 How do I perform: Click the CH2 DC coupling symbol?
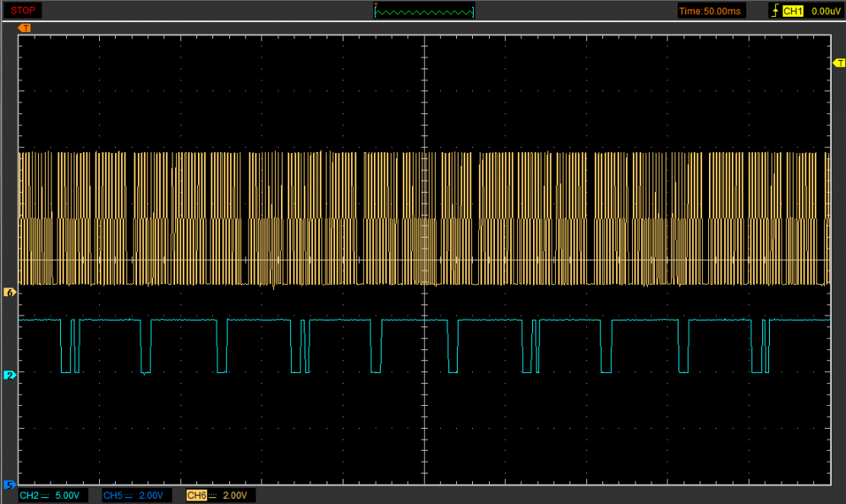coord(45,496)
